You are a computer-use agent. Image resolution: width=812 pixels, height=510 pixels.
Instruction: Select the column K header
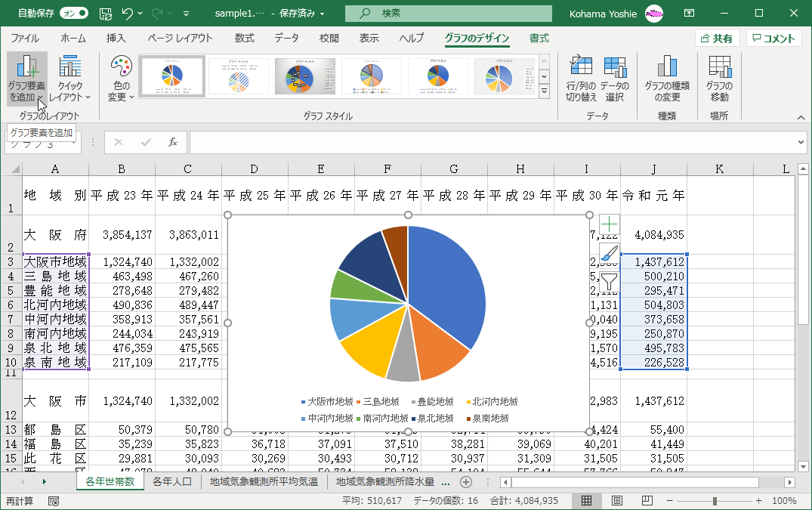pos(719,168)
